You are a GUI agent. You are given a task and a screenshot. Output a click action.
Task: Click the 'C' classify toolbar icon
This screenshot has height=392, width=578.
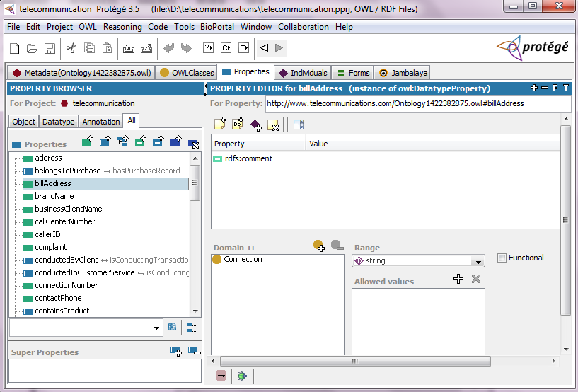[226, 48]
